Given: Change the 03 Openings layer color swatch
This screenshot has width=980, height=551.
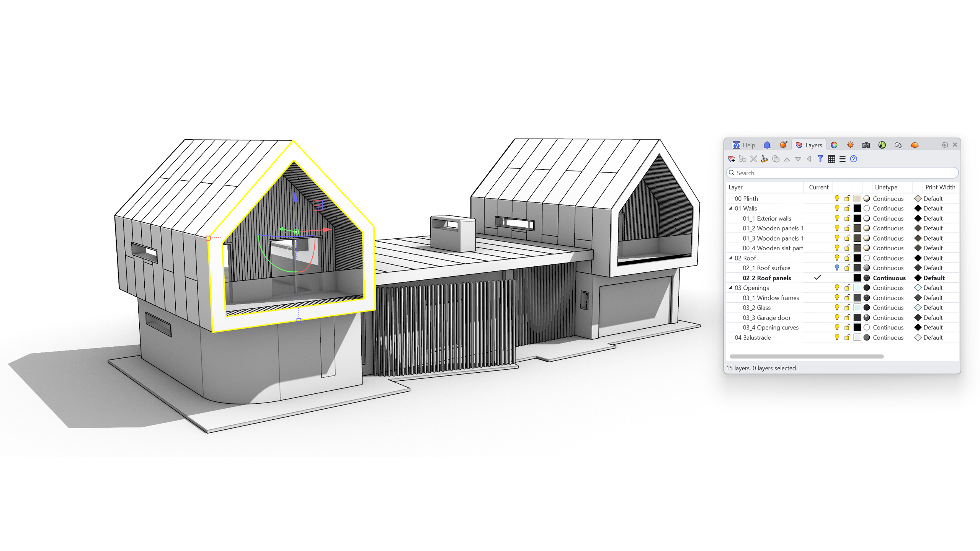Looking at the screenshot, I should point(857,288).
